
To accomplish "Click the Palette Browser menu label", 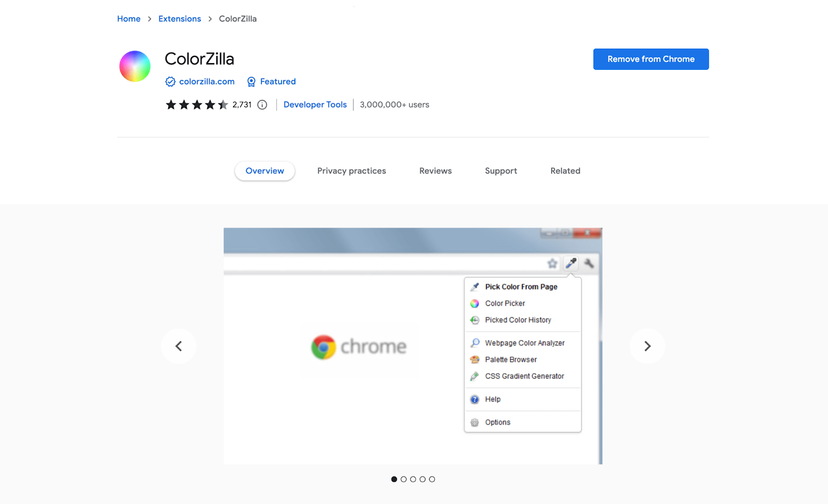I will tap(511, 360).
